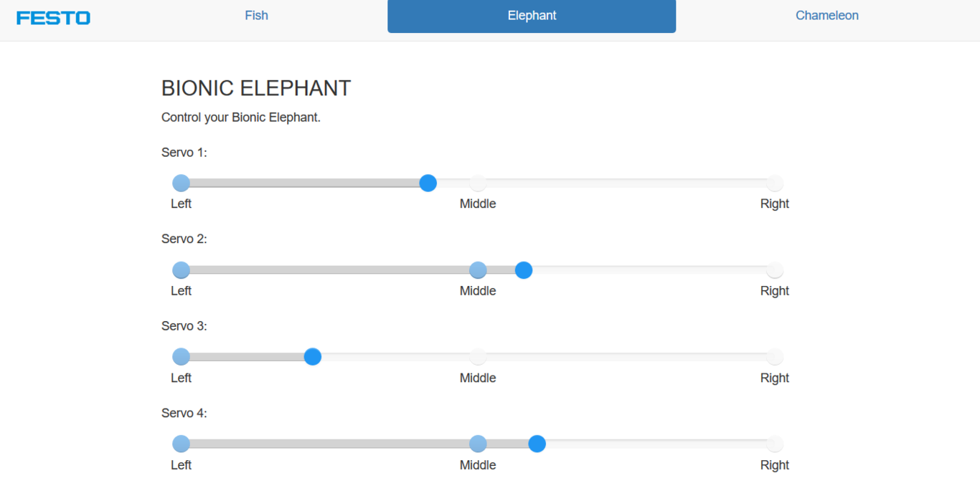Set Servo 1 to the Middle mark
This screenshot has height=501, width=980.
click(x=478, y=183)
